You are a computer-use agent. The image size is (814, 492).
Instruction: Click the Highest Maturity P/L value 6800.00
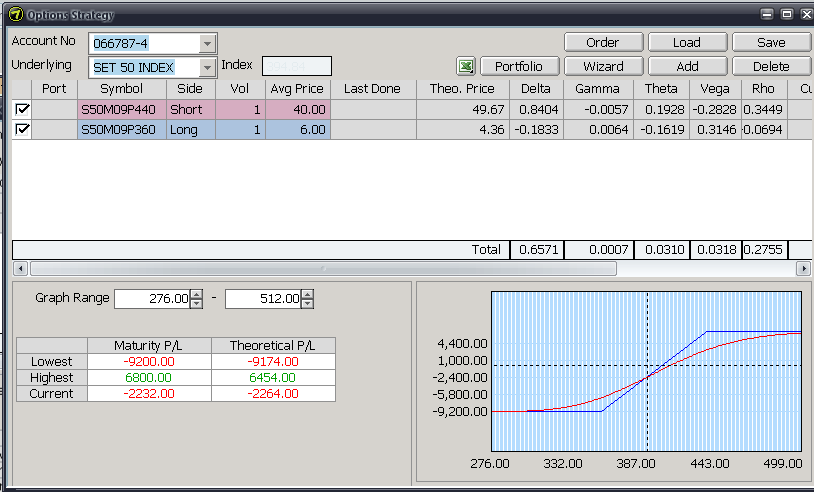(x=149, y=378)
